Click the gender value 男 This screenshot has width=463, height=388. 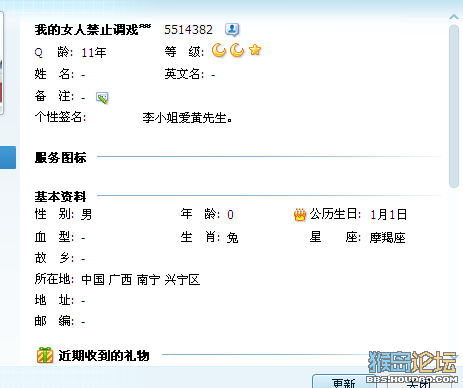click(x=87, y=215)
